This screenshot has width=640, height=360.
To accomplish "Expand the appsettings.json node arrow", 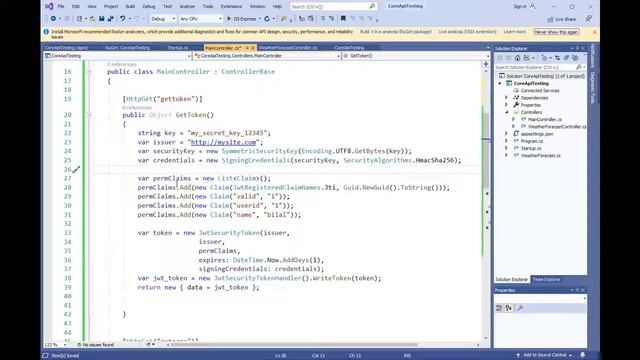I will point(507,134).
